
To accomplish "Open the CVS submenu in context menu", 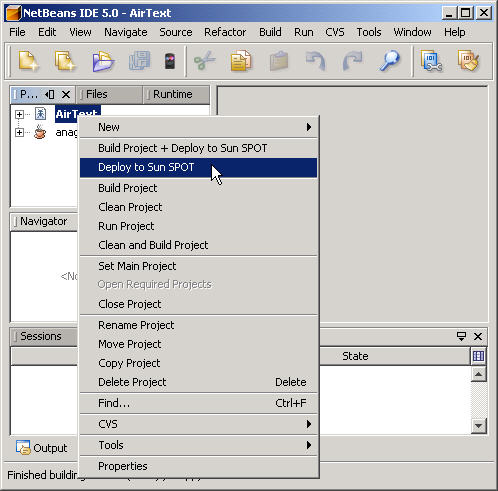I will coord(199,424).
